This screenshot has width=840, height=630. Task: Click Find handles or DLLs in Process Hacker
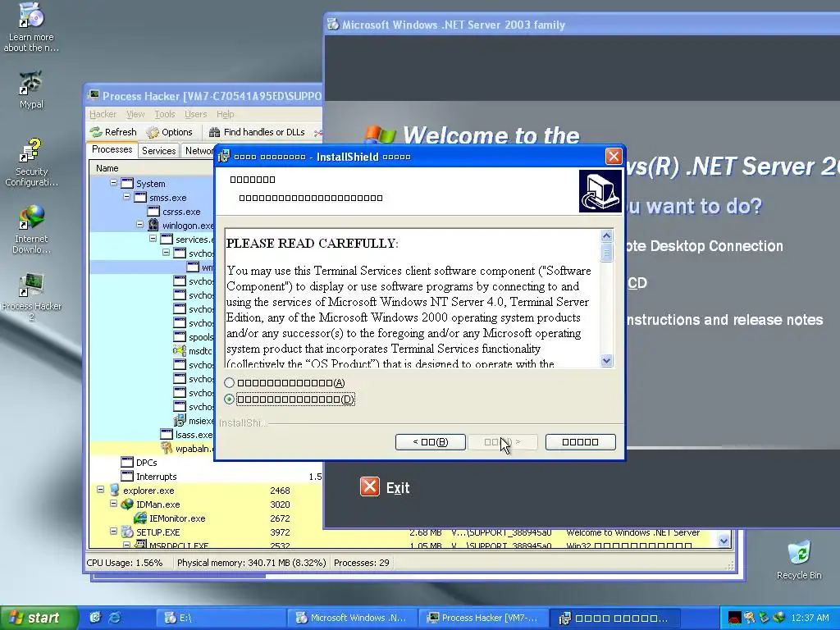tap(257, 132)
